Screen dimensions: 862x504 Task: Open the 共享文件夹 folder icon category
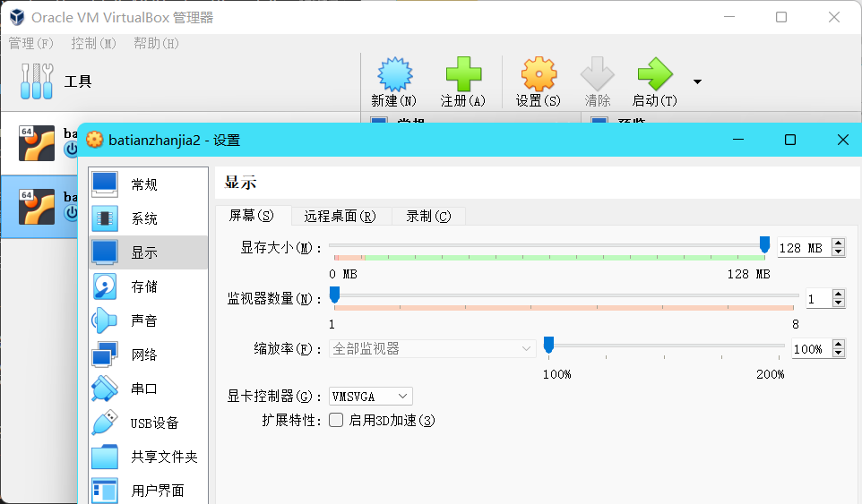click(105, 457)
